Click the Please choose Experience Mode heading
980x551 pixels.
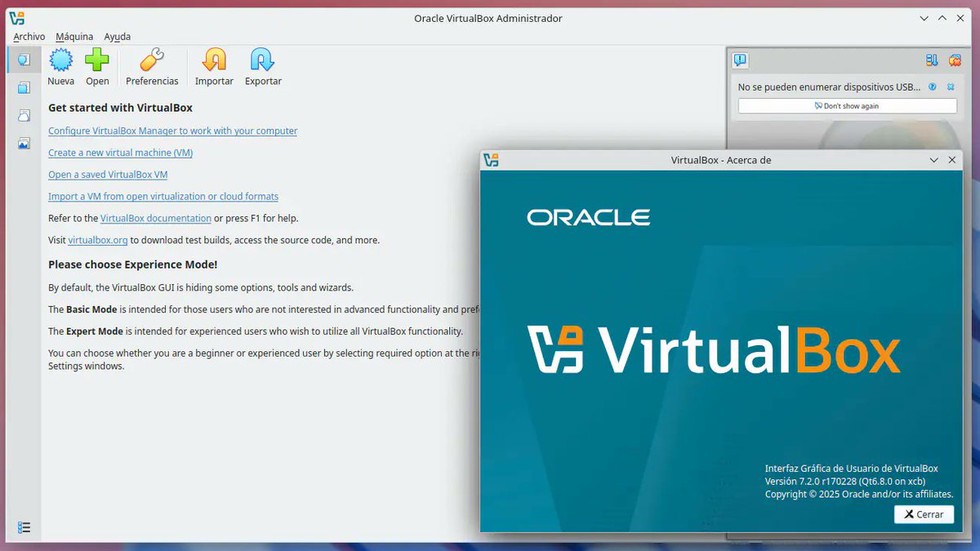coord(133,264)
